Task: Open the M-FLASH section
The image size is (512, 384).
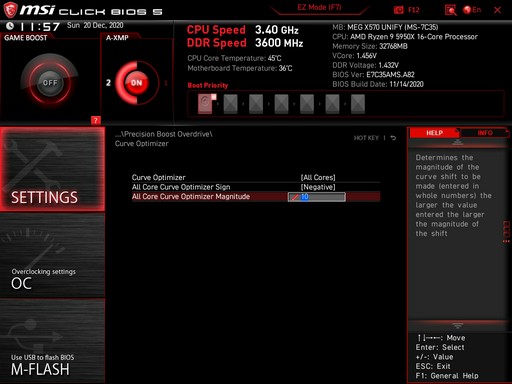Action: coord(52,341)
